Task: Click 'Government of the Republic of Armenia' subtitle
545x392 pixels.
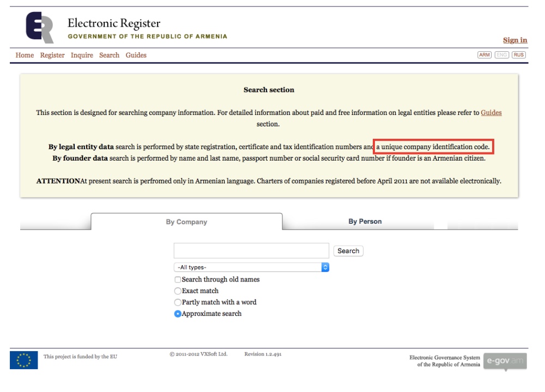Action: coord(147,36)
